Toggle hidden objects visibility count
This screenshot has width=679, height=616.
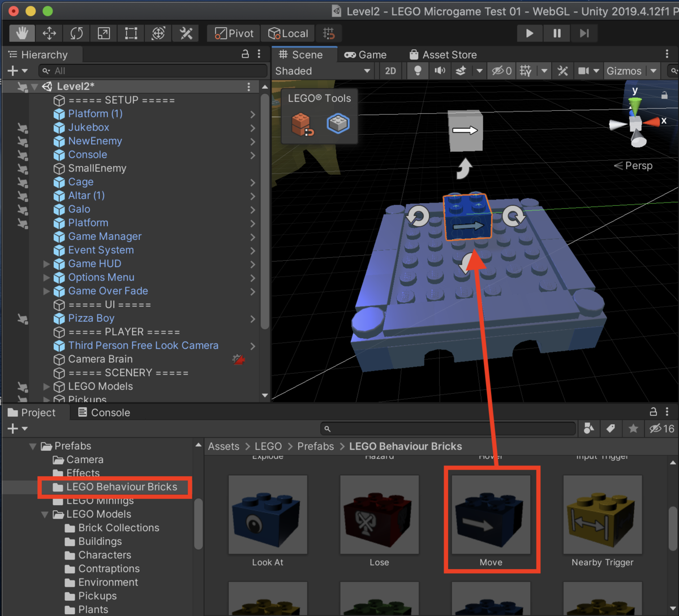(x=501, y=71)
